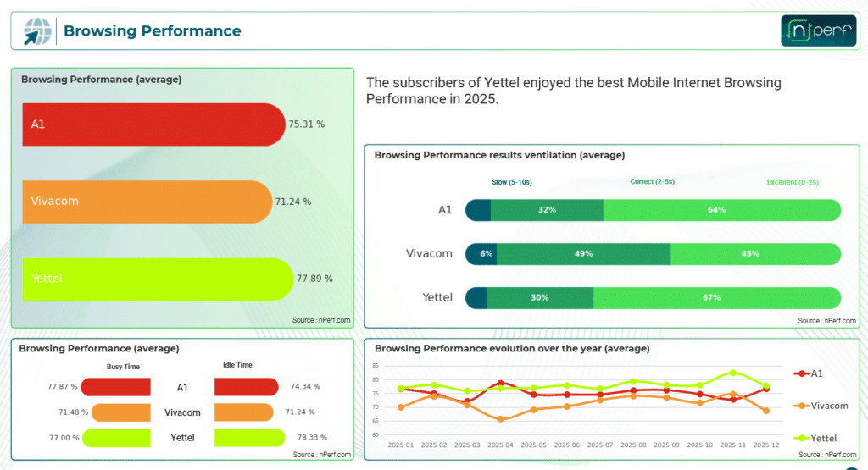Click the Slow (5-10s) legend label
Screen dimensions: 868x470
click(511, 182)
